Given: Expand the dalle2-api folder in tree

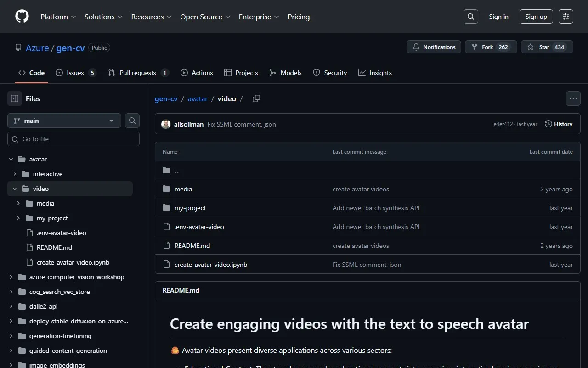Looking at the screenshot, I should (x=11, y=306).
